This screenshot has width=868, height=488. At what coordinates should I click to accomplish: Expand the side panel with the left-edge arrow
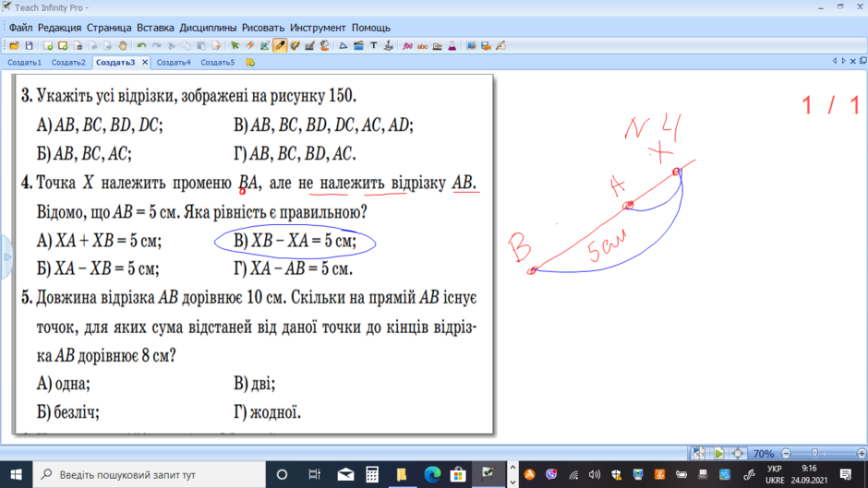6,257
